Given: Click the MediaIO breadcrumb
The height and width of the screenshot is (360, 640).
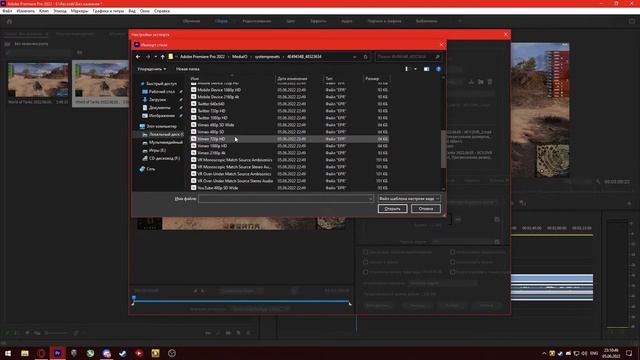Looking at the screenshot, I should click(240, 57).
